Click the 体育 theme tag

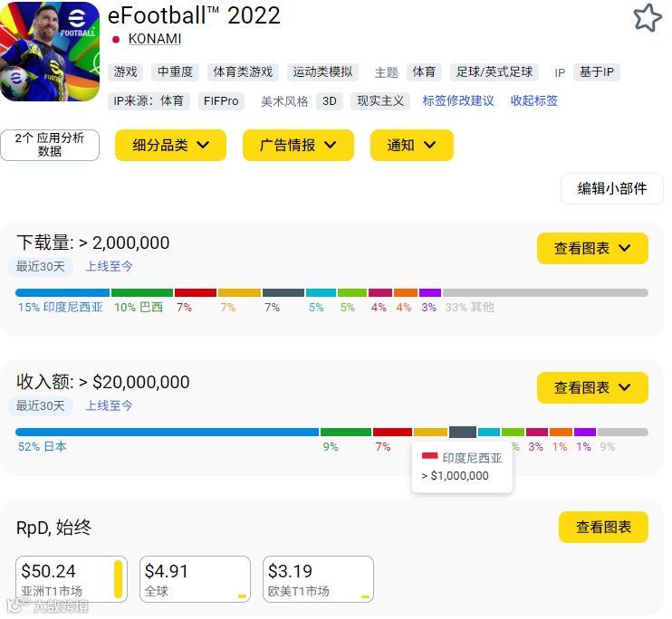(x=424, y=72)
